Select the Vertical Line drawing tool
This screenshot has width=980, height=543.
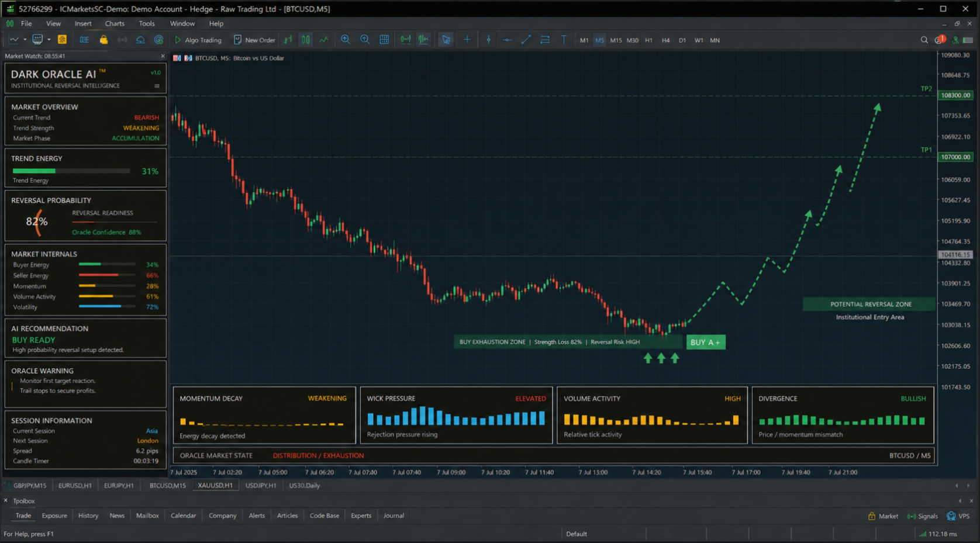click(488, 40)
